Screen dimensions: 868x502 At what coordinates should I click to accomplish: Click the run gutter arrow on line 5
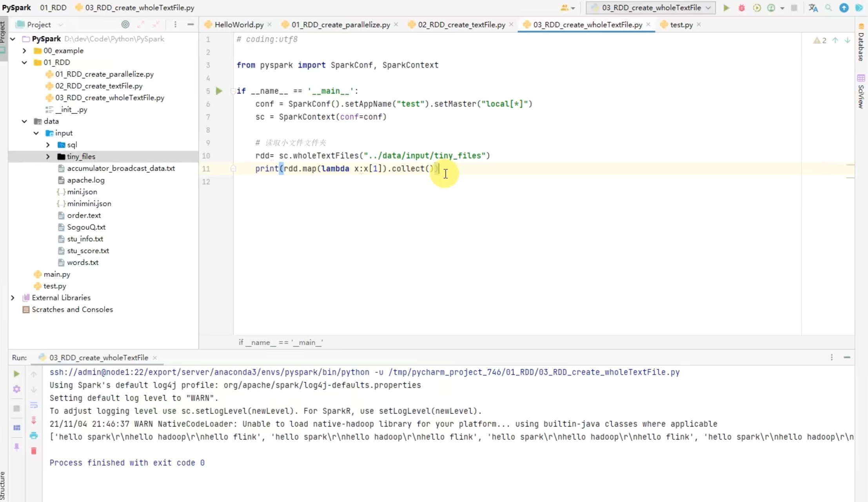[219, 91]
